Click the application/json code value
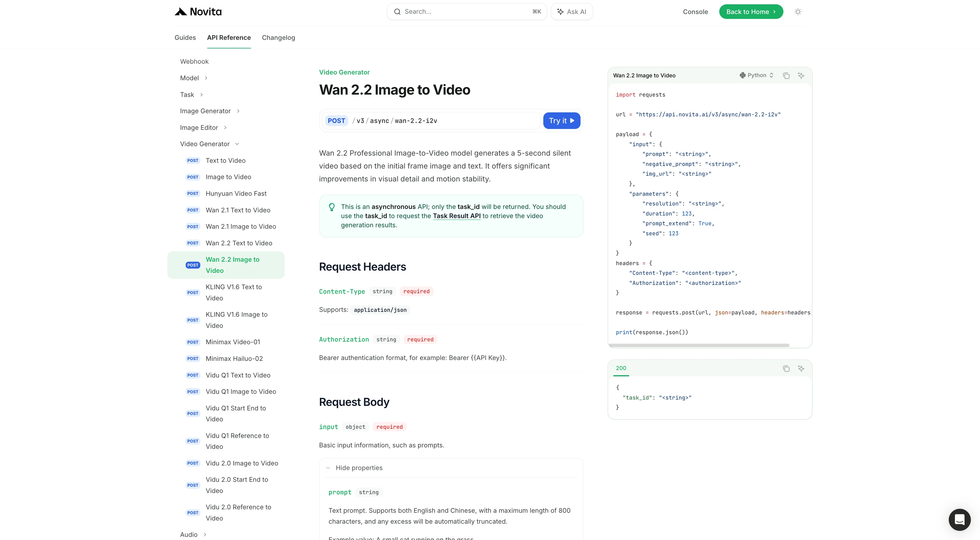The height and width of the screenshot is (540, 980). pos(380,310)
